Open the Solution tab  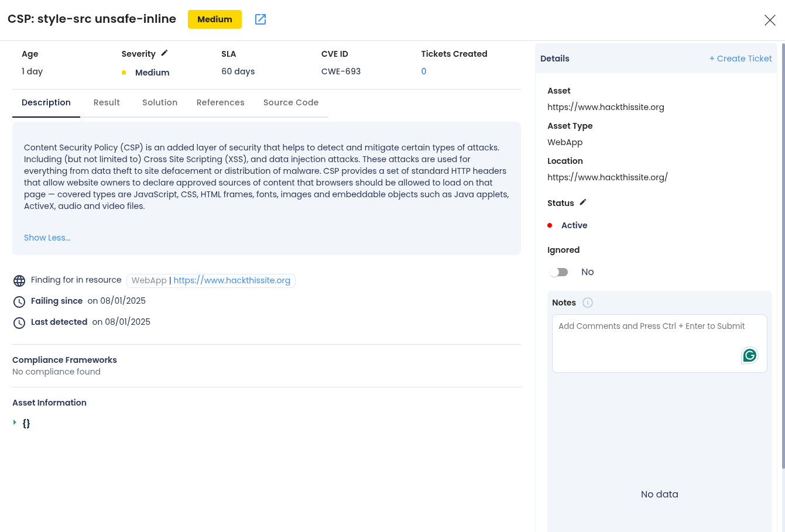[160, 102]
